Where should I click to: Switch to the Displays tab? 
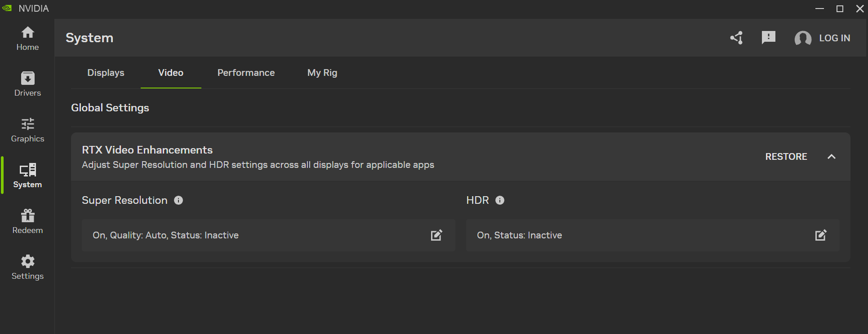pyautogui.click(x=106, y=73)
